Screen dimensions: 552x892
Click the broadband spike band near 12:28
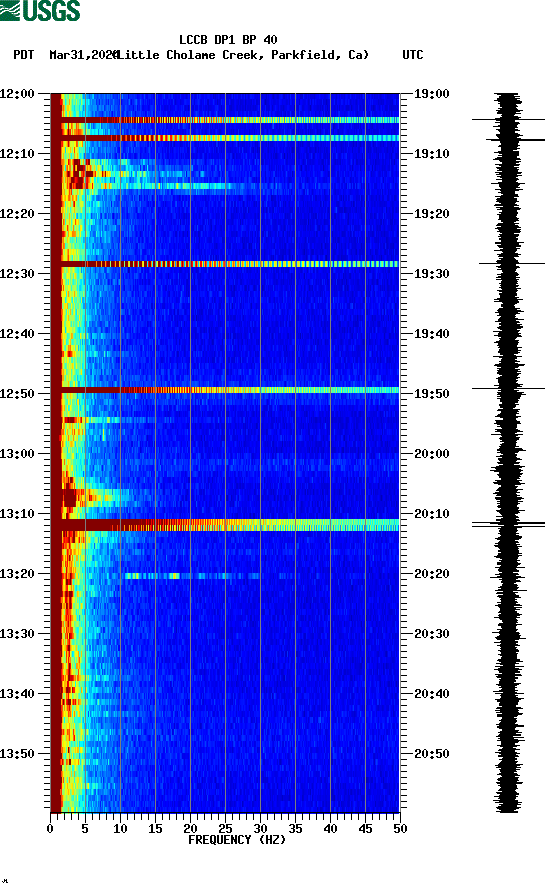225,264
